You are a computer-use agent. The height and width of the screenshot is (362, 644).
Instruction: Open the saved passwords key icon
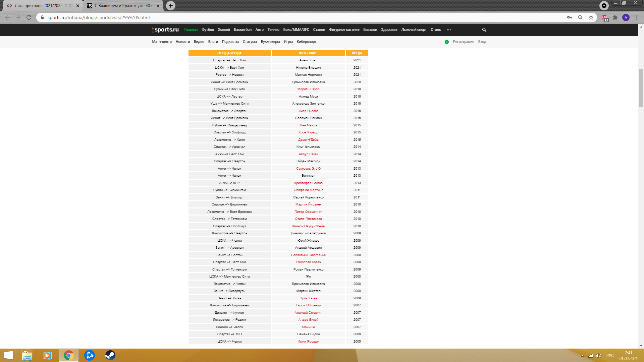570,17
